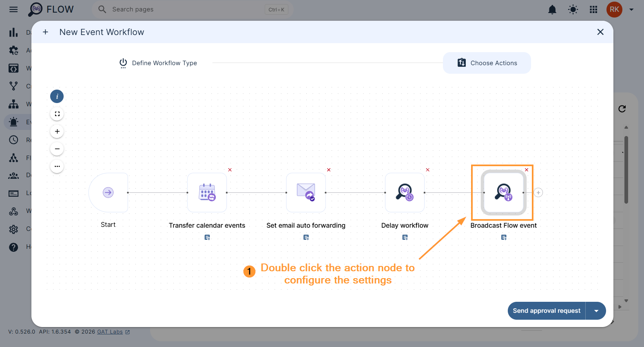The width and height of the screenshot is (644, 347).
Task: Open note icon under Broadcast Flow event
Action: [504, 237]
